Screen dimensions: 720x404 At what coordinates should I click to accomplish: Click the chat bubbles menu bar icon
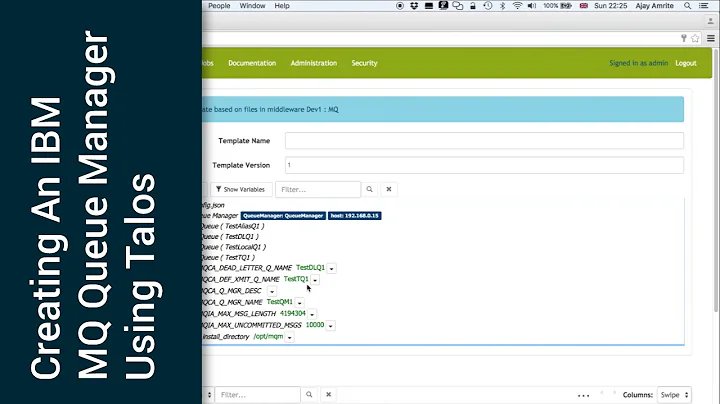click(458, 6)
